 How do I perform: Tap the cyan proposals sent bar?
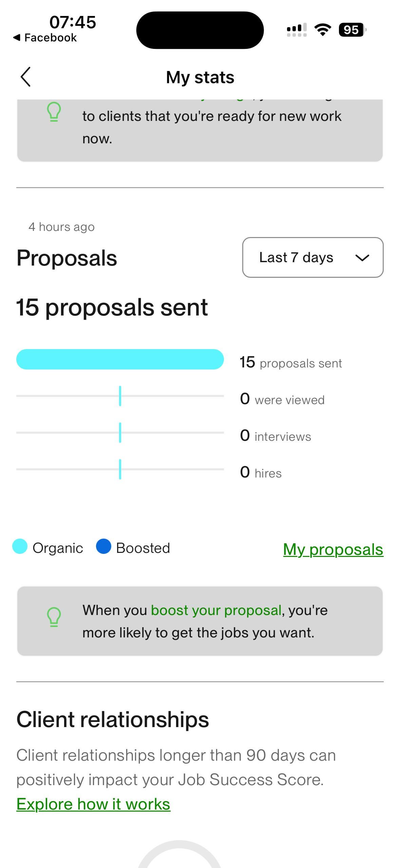coord(120,359)
